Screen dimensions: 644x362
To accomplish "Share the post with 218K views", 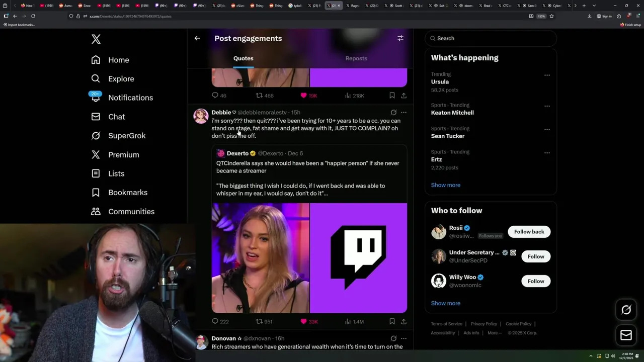I will [x=404, y=96].
